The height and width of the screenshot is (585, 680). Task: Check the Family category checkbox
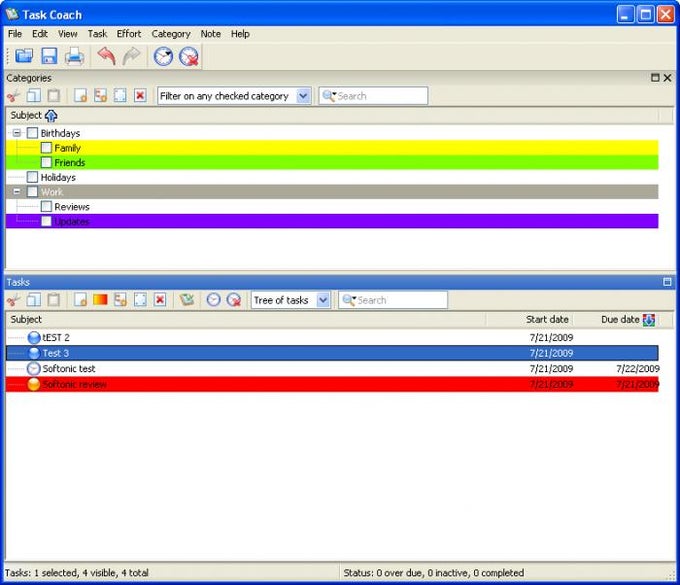tap(46, 148)
